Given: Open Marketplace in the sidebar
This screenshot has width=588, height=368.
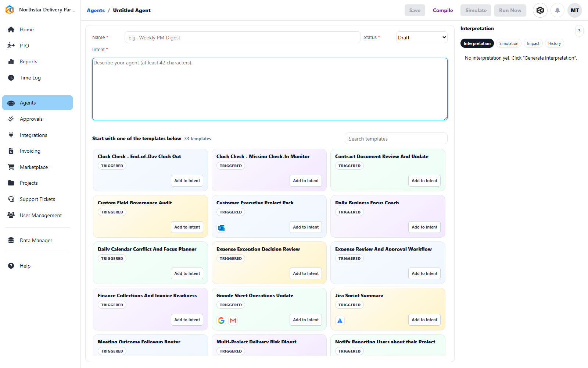Looking at the screenshot, I should pyautogui.click(x=37, y=167).
